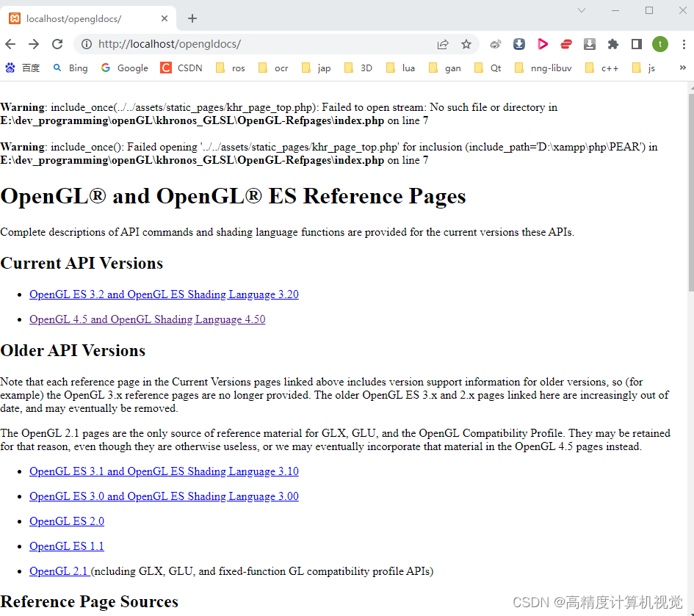The width and height of the screenshot is (694, 616).
Task: Open the OpenGL ES 1.1 link
Action: pyautogui.click(x=67, y=546)
